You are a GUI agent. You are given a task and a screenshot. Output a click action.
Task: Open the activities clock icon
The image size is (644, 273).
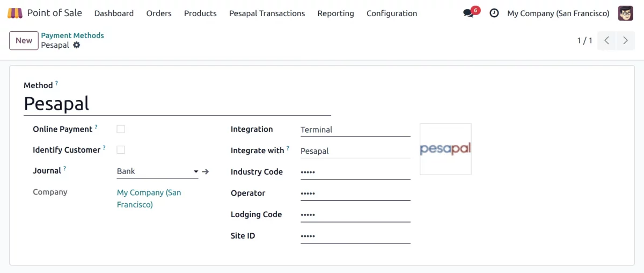click(494, 13)
